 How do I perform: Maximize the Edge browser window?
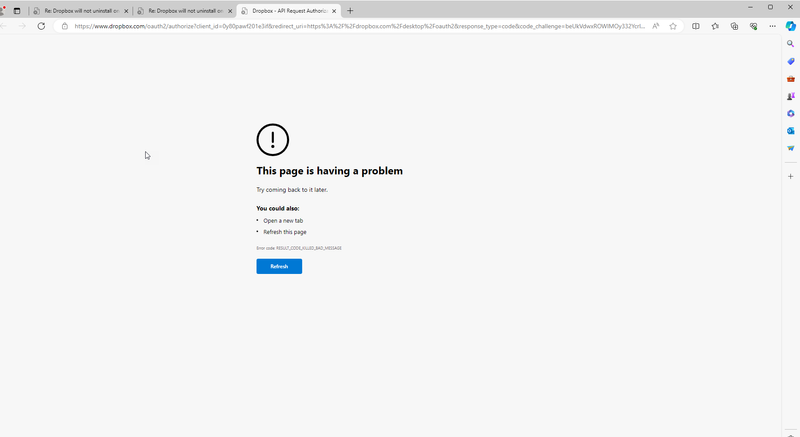click(x=770, y=7)
